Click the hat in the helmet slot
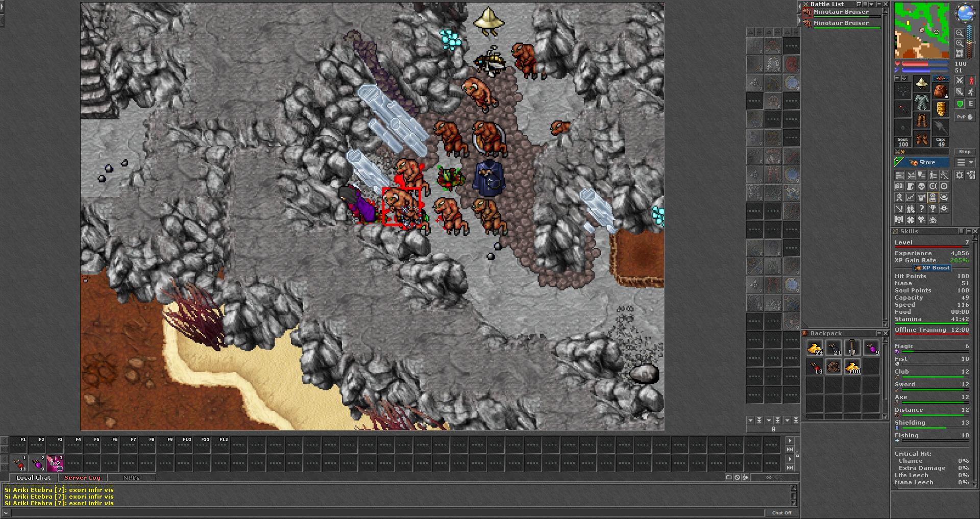This screenshot has width=980, height=519. (921, 83)
